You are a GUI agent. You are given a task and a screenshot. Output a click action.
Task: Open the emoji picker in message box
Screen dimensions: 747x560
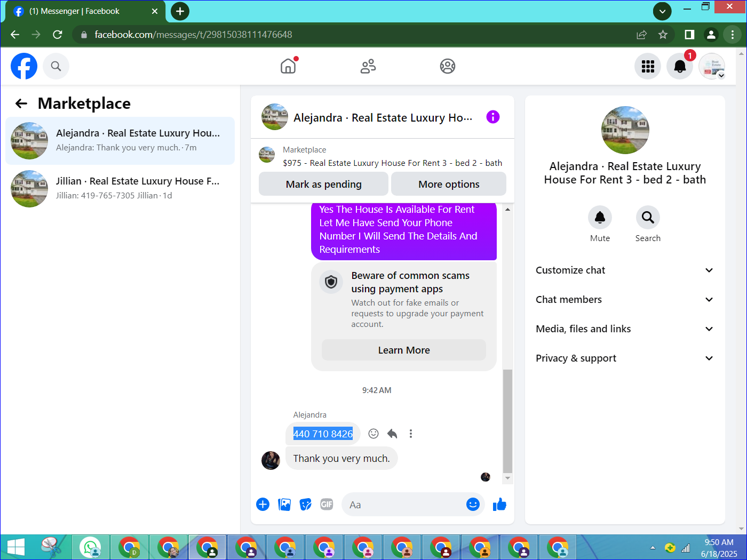point(473,505)
